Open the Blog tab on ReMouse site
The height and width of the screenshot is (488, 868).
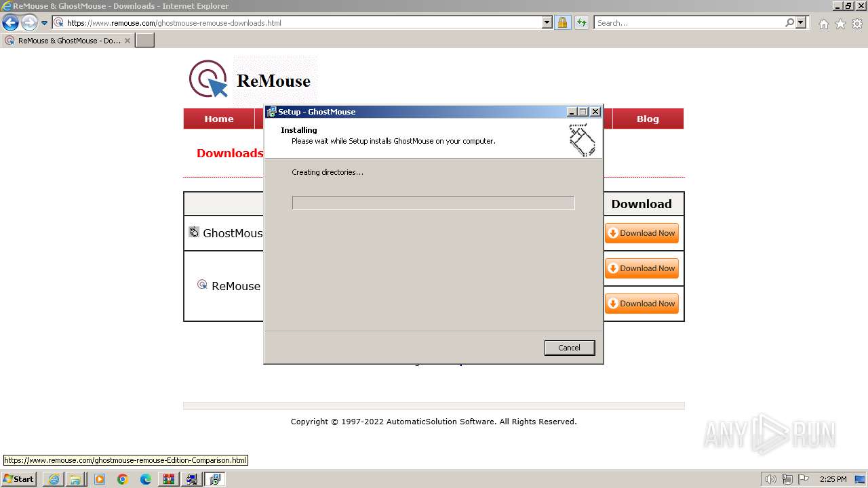[x=648, y=119]
